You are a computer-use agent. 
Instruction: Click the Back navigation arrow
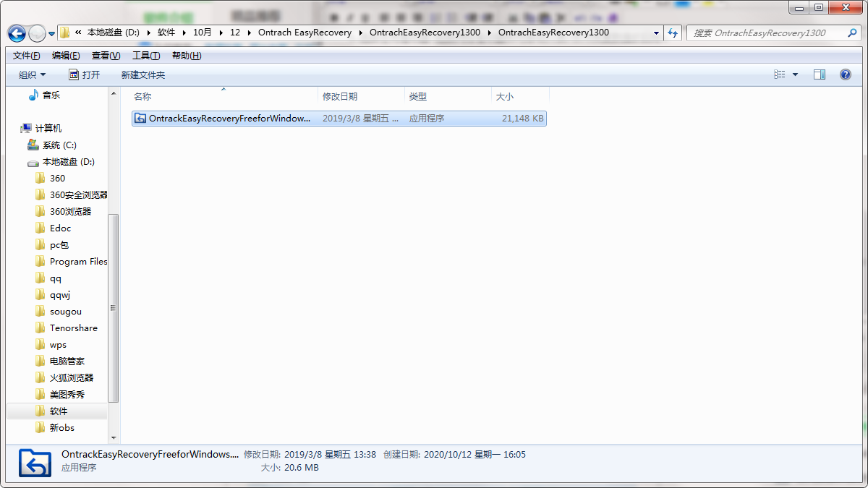tap(17, 33)
